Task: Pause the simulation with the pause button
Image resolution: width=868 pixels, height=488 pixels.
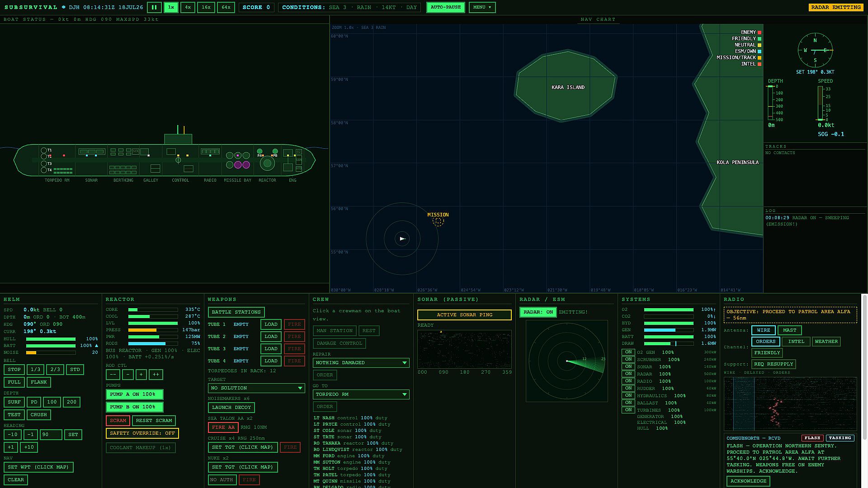Action: (x=154, y=7)
